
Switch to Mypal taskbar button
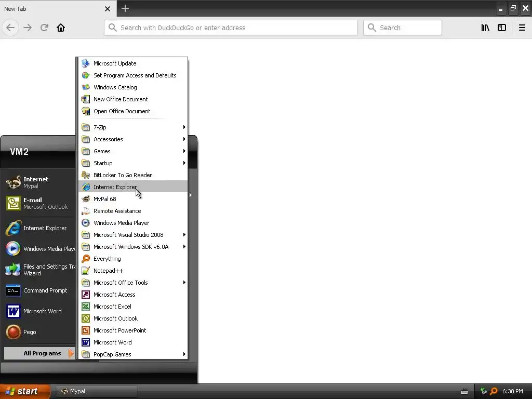point(96,391)
